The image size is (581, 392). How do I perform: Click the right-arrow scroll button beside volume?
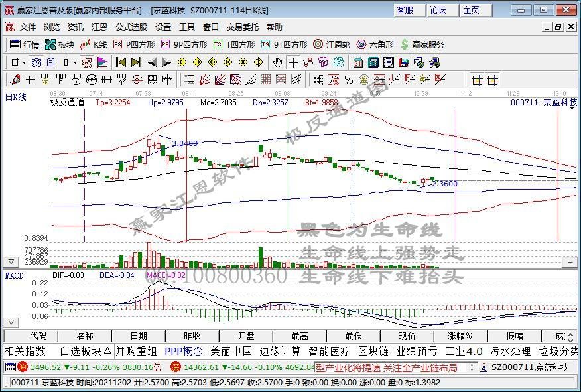pyautogui.click(x=570, y=262)
